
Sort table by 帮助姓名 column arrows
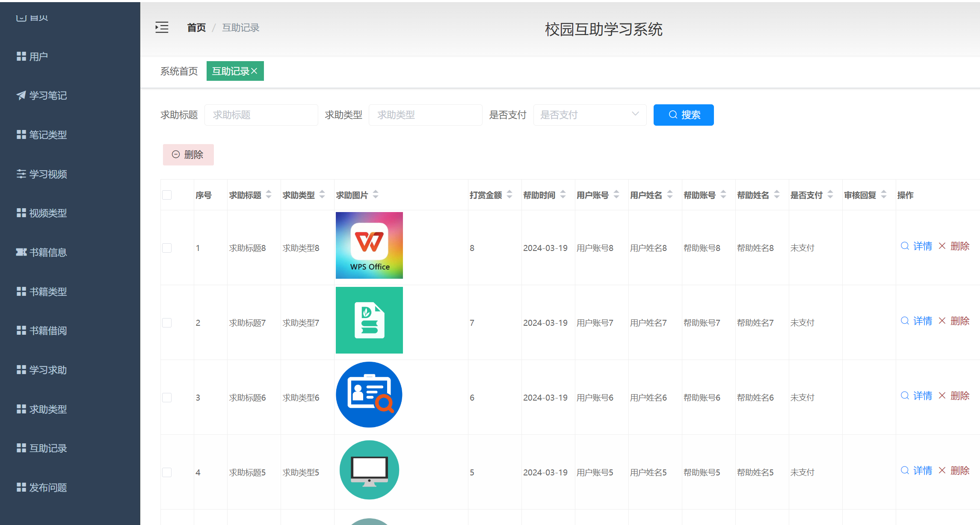[777, 195]
